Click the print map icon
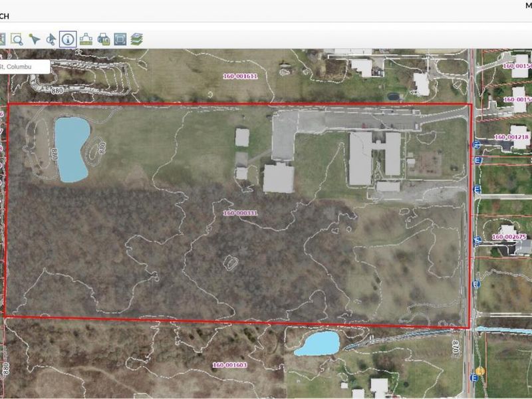 [103, 39]
